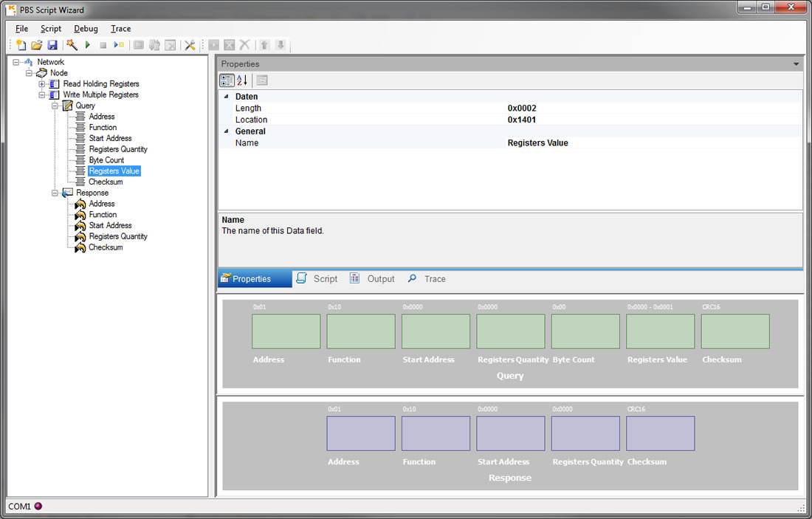Click the play-step debug toolbar icon
Image resolution: width=812 pixels, height=519 pixels.
coord(119,46)
